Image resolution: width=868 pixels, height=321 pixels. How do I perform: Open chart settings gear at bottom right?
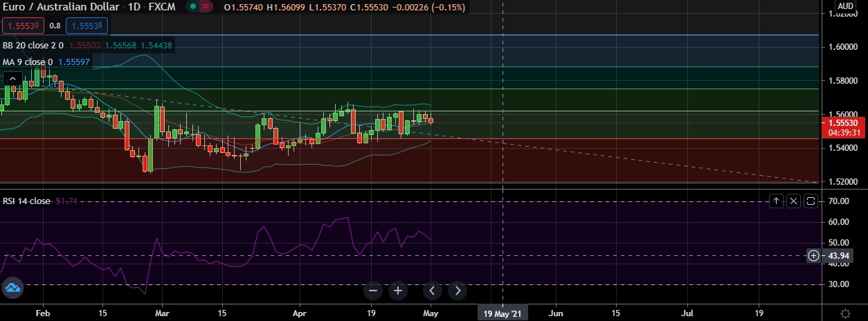pos(845,313)
